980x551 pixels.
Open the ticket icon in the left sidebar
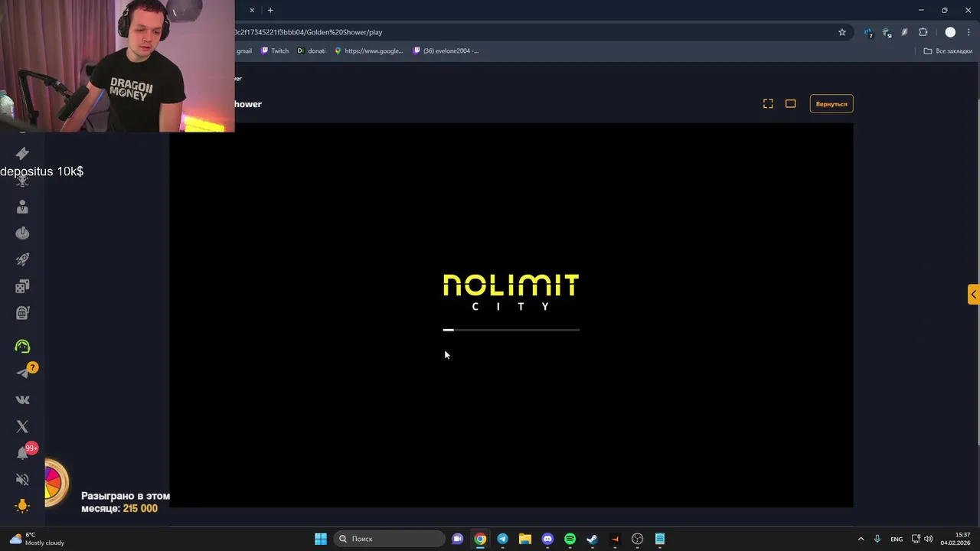[22, 154]
